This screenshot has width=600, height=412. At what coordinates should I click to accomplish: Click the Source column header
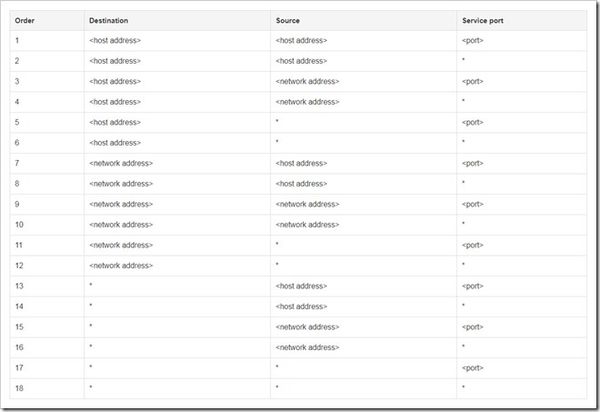point(287,20)
